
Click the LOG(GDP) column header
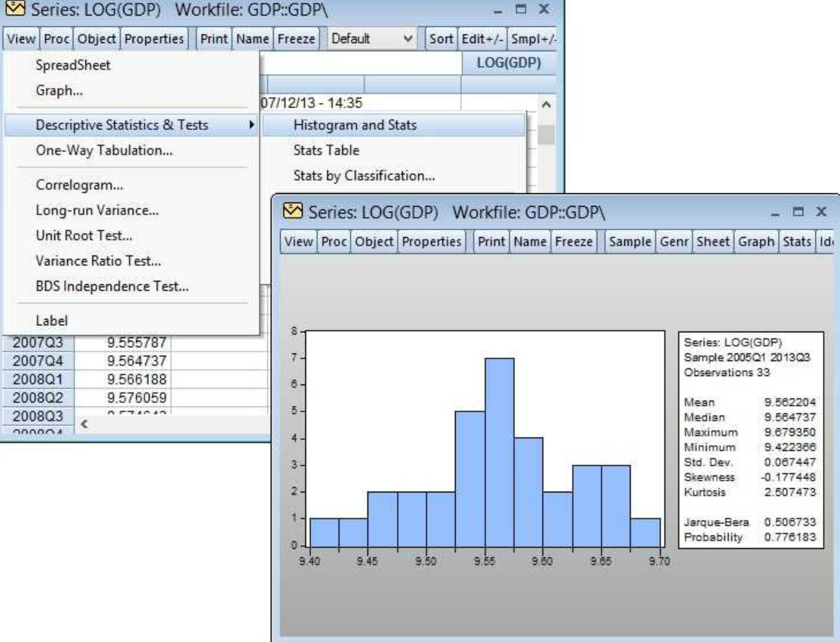(509, 63)
